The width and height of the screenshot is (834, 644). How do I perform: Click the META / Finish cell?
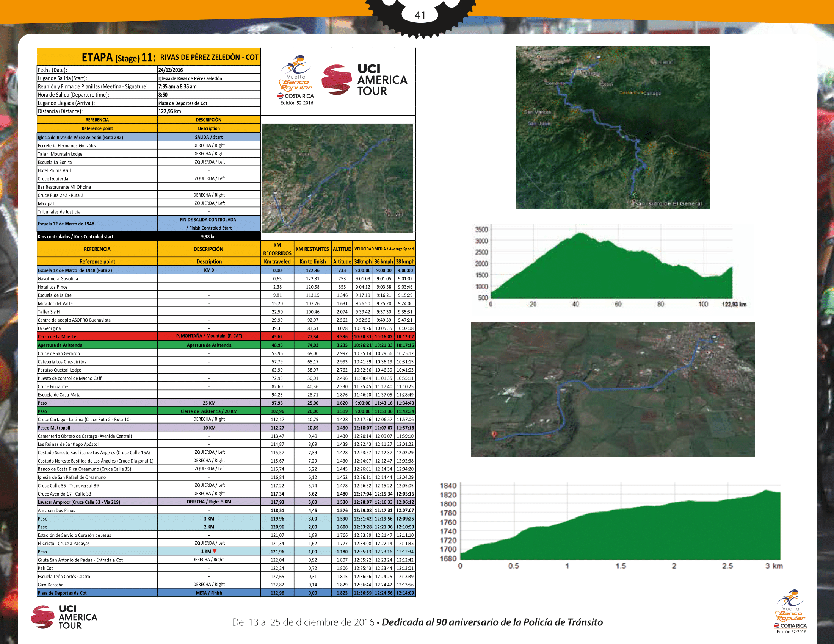[209, 593]
